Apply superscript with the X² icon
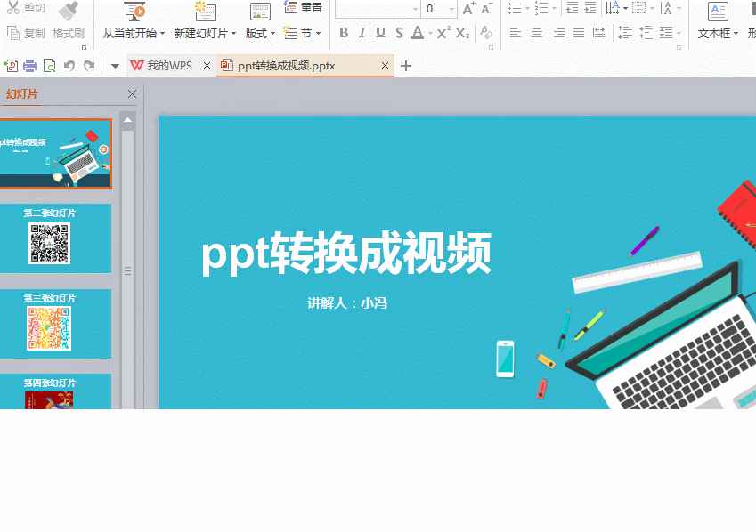756x532 pixels. [443, 33]
